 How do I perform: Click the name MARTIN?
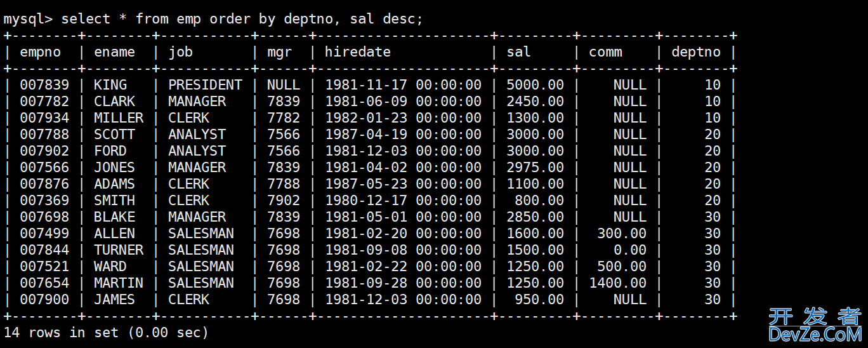coord(119,283)
